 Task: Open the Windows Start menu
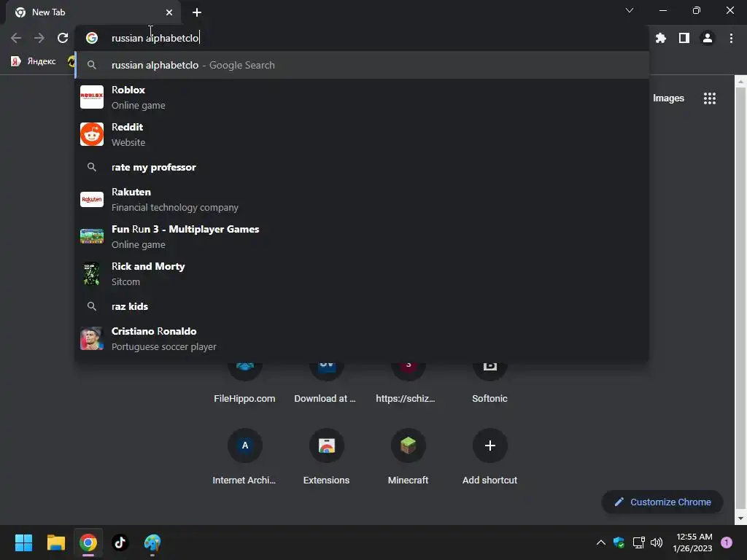click(23, 542)
